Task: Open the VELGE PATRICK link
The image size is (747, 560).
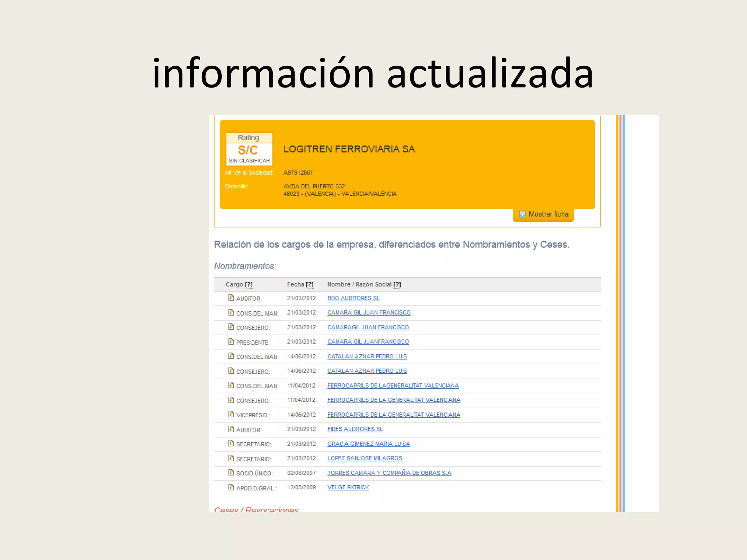Action: [348, 488]
